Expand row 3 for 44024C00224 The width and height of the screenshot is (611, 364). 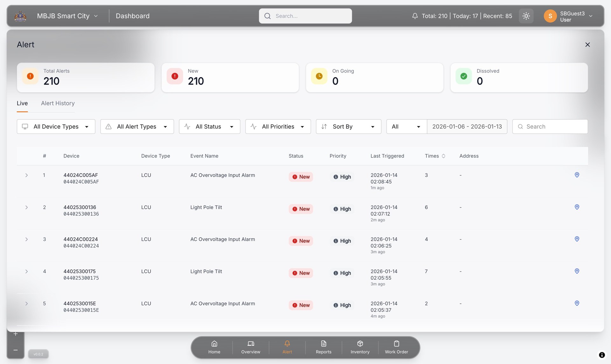coord(26,239)
